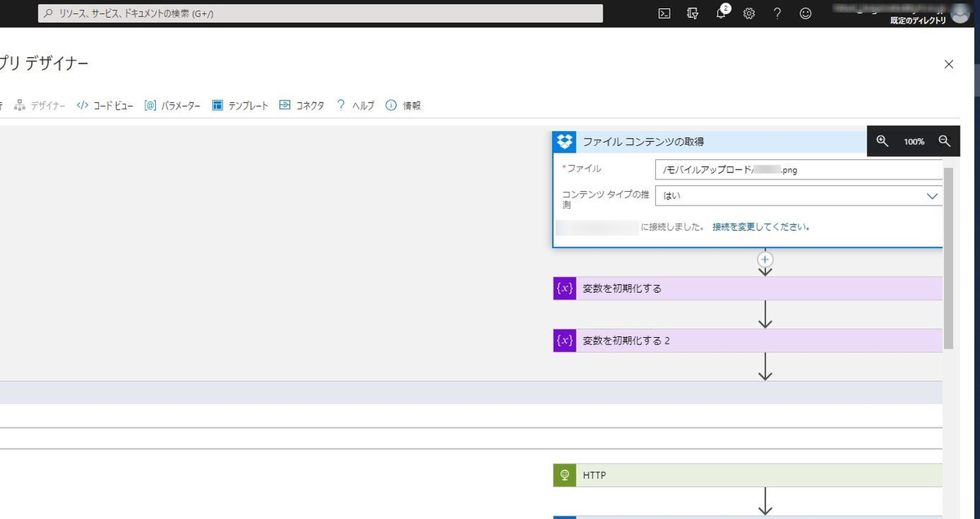
Task: Open the templates view (テンプレート)
Action: [240, 105]
